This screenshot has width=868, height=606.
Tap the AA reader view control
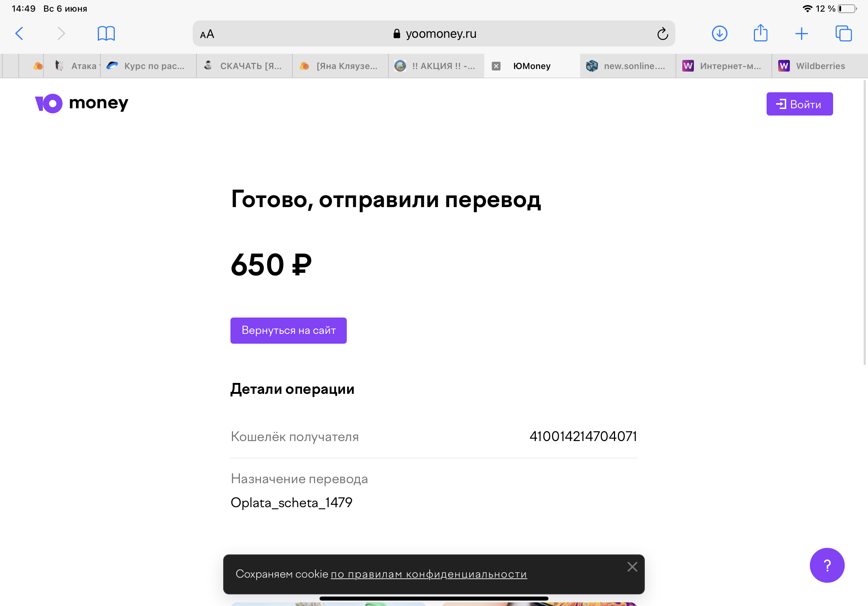[x=207, y=35]
